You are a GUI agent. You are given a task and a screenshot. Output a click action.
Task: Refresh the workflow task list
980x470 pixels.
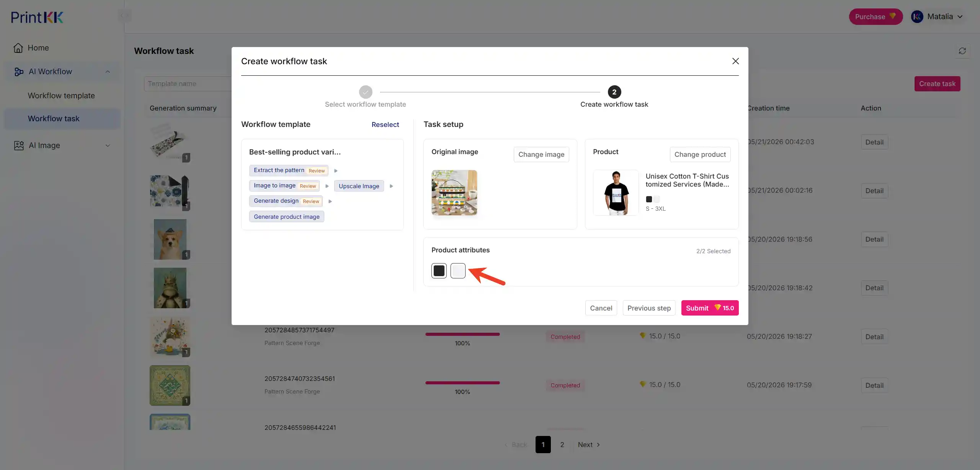click(962, 51)
